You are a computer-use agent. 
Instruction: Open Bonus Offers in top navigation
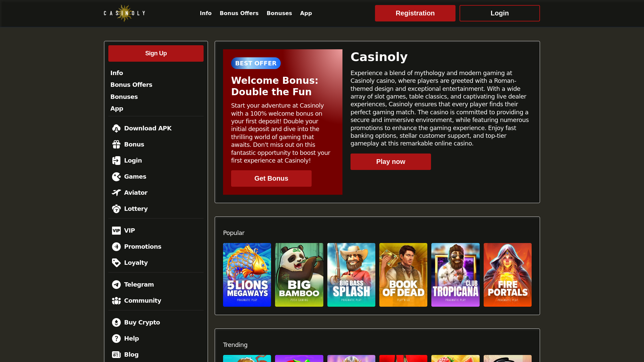point(239,13)
